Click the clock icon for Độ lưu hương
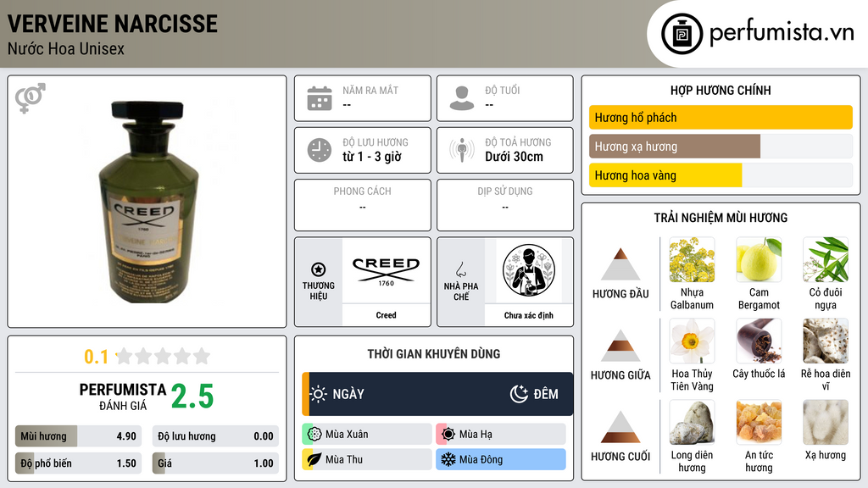Image resolution: width=868 pixels, height=488 pixels. pos(320,150)
